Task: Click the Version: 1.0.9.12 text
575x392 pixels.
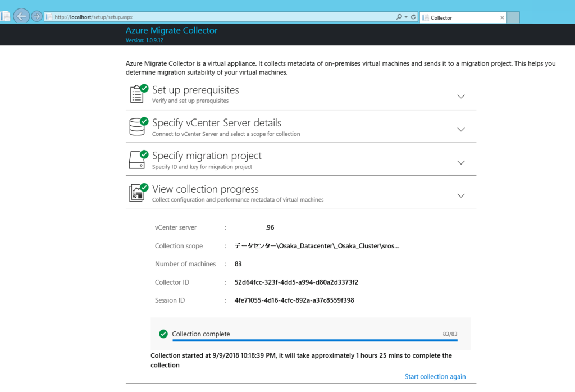Action: tap(144, 40)
